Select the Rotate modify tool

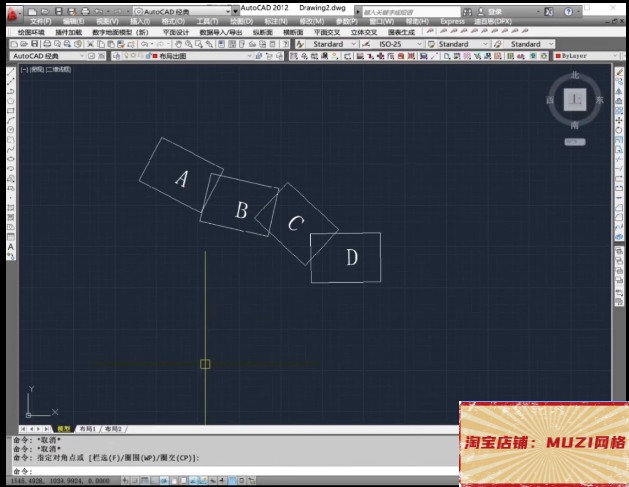[x=619, y=130]
